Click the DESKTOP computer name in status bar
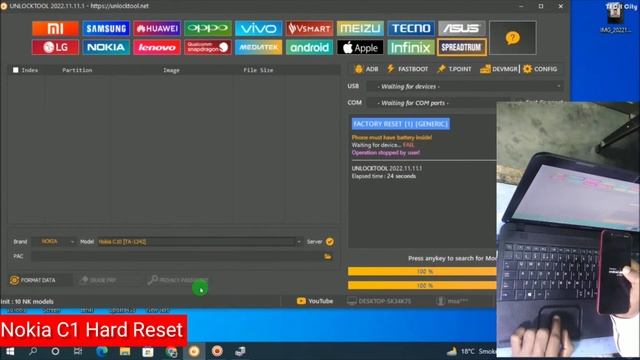 (x=379, y=301)
